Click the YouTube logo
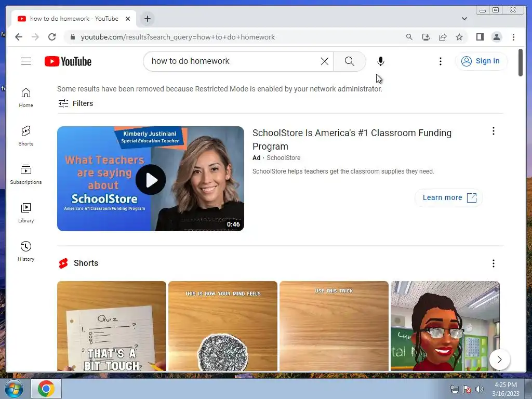The image size is (532, 399). coord(68,61)
